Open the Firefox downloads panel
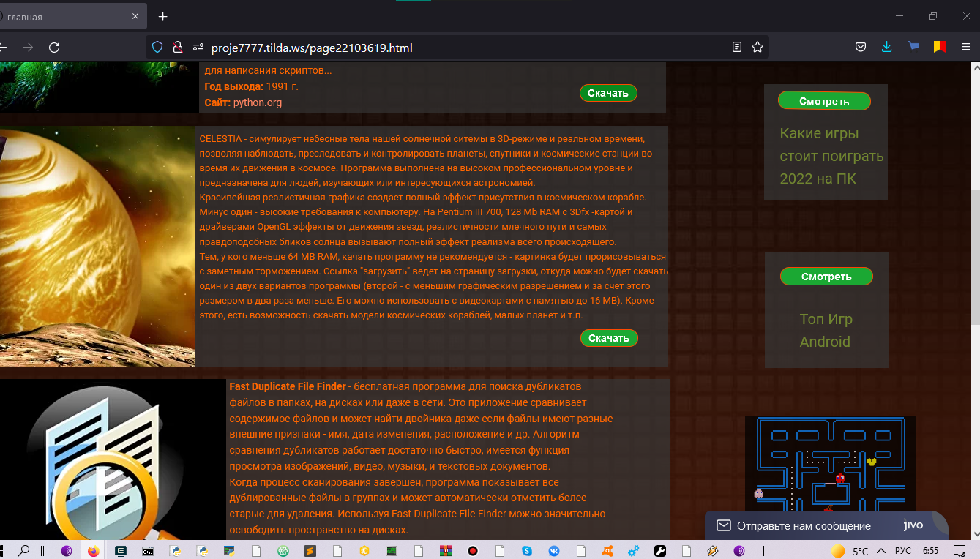Image resolution: width=980 pixels, height=559 pixels. tap(886, 48)
